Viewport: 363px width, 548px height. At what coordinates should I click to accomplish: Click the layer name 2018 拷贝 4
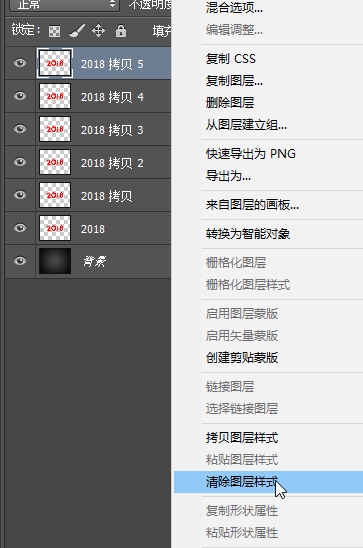112,97
